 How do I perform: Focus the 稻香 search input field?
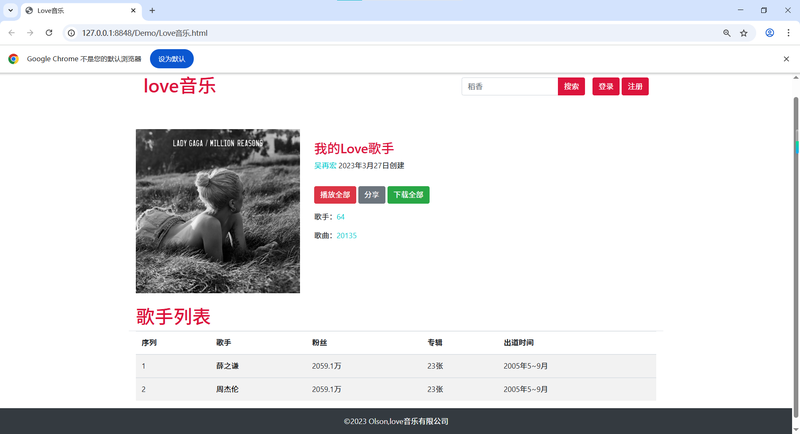509,86
